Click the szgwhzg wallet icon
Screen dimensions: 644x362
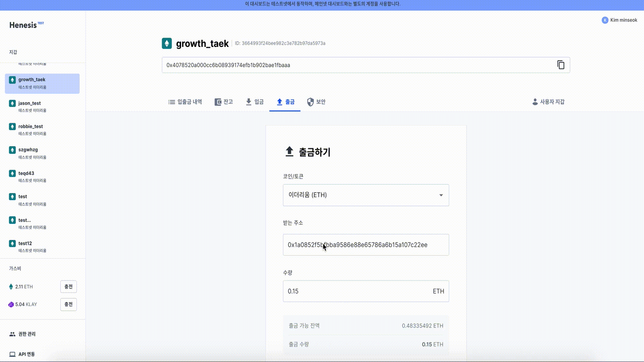(x=12, y=150)
